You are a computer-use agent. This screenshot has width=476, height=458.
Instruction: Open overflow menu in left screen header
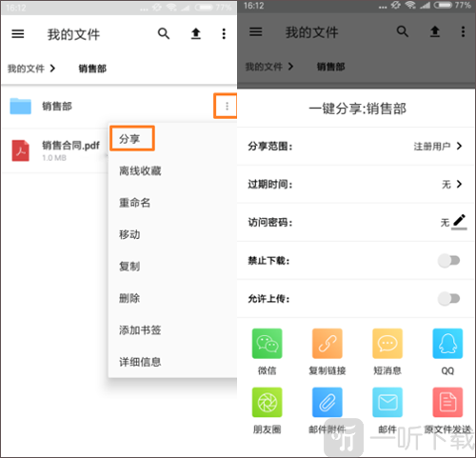[x=224, y=33]
